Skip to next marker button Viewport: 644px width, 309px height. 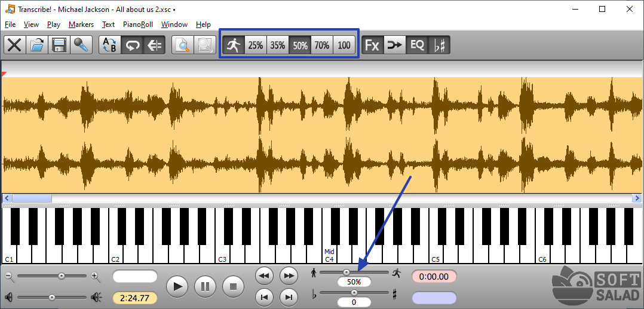(x=289, y=296)
